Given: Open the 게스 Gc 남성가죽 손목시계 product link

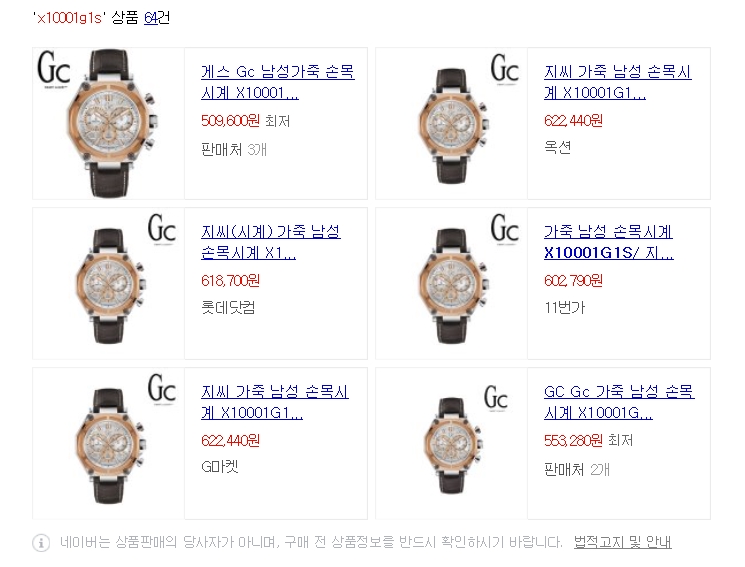Looking at the screenshot, I should (x=277, y=82).
